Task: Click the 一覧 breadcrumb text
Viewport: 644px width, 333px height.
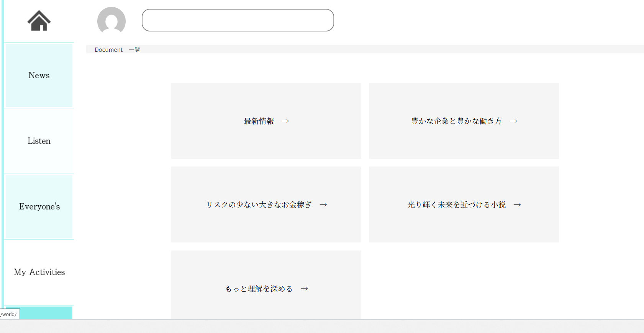Action: click(134, 50)
